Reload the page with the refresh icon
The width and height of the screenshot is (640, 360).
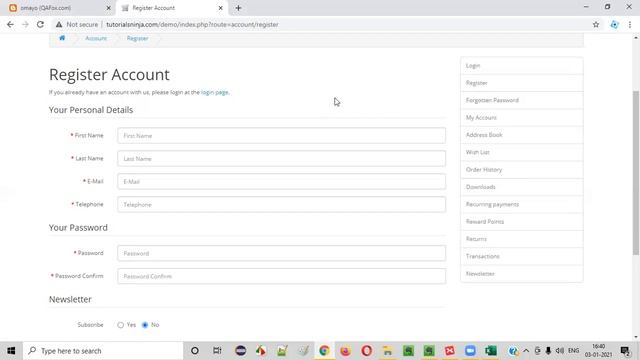(x=40, y=24)
